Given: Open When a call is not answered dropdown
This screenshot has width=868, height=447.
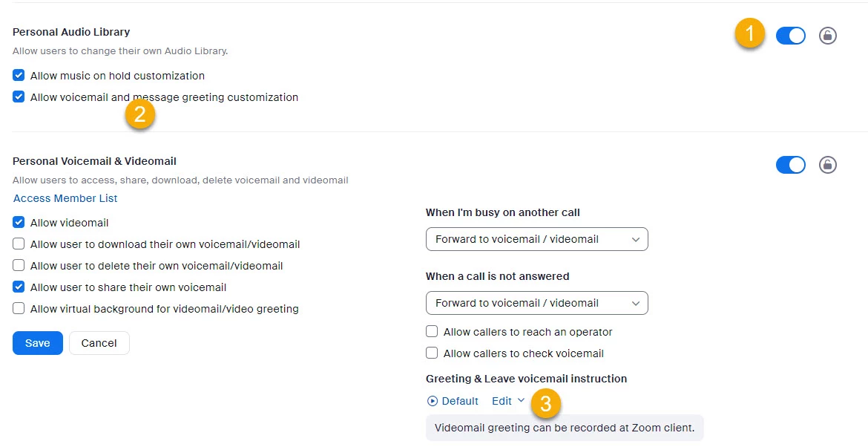Looking at the screenshot, I should coord(536,303).
